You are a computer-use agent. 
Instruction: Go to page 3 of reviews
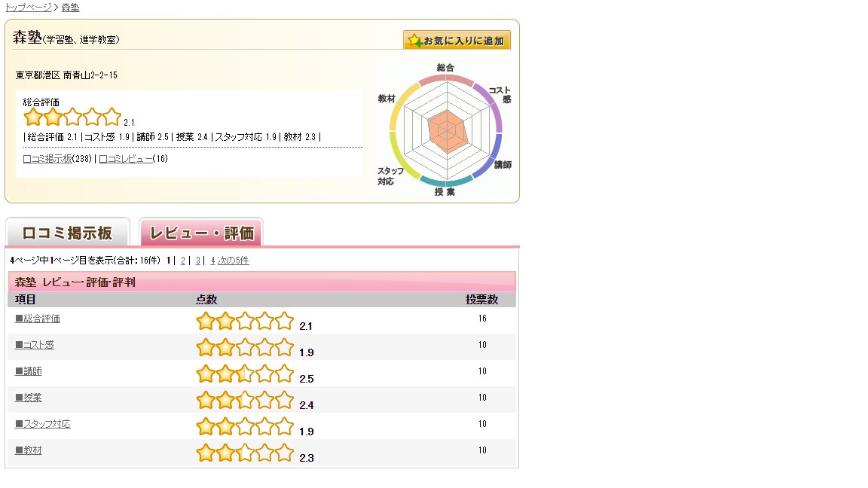(x=197, y=261)
